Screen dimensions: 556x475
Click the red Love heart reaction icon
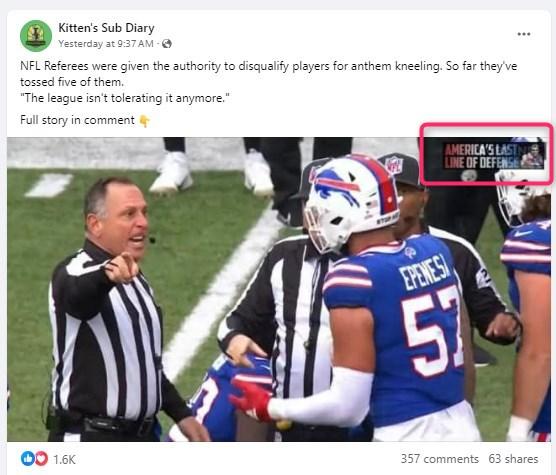coord(41,458)
